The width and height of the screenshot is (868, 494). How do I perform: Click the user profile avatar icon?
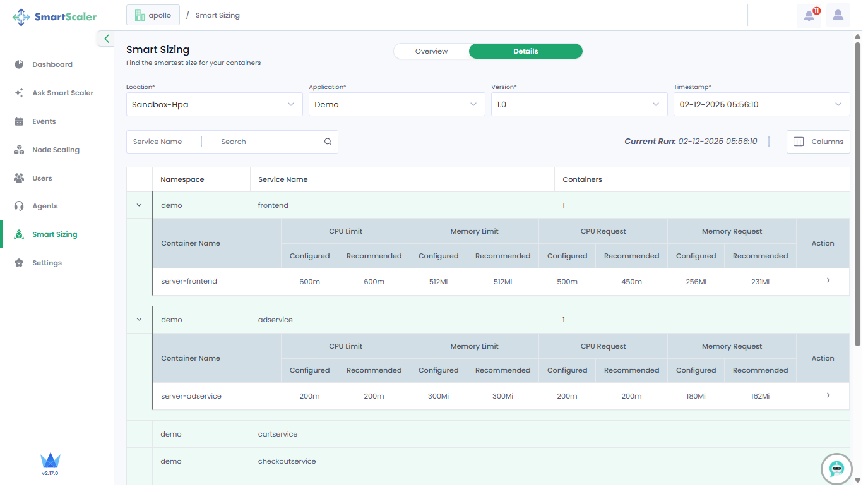[838, 16]
